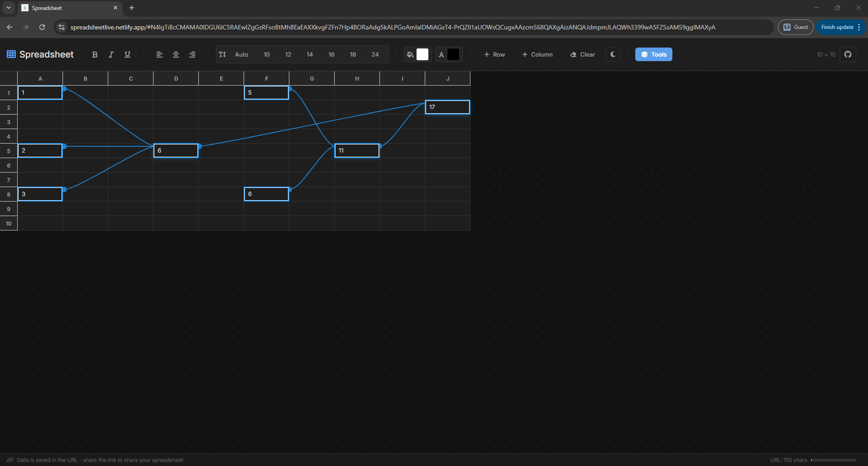Clear the spreadsheet
Viewport: 868px width, 466px height.
coord(583,54)
